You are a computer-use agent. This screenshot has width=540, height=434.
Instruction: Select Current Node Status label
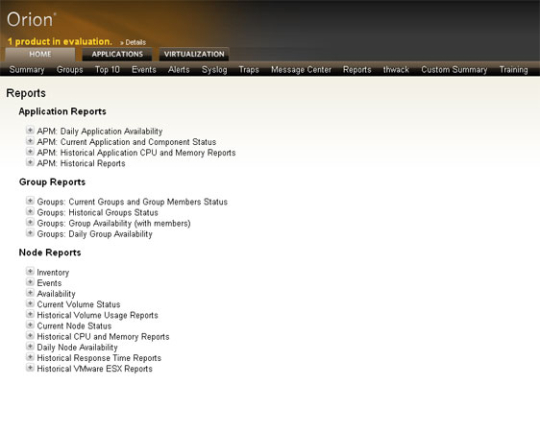point(74,326)
